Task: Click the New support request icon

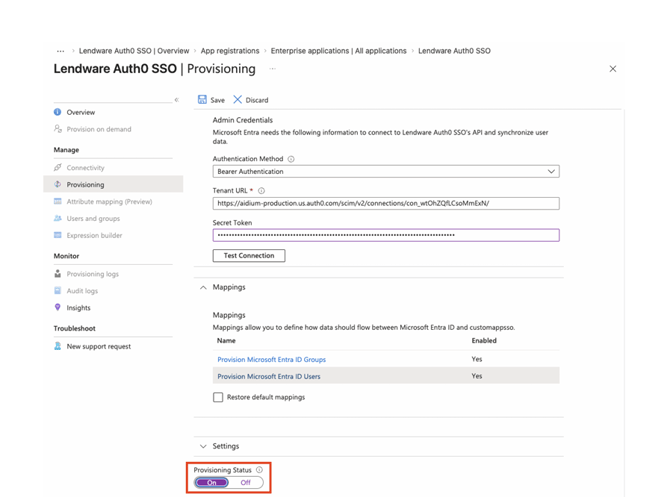Action: tap(58, 347)
